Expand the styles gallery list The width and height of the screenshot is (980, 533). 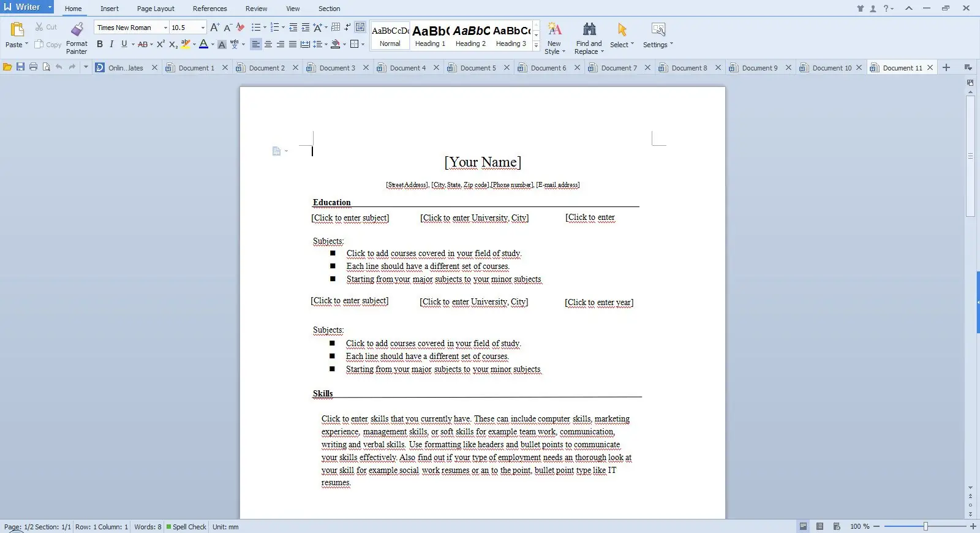tap(536, 45)
